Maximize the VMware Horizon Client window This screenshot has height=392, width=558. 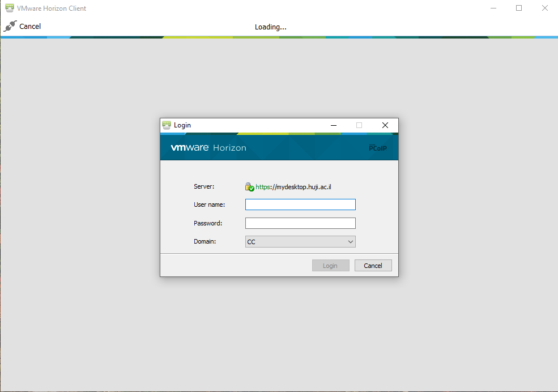tap(519, 8)
